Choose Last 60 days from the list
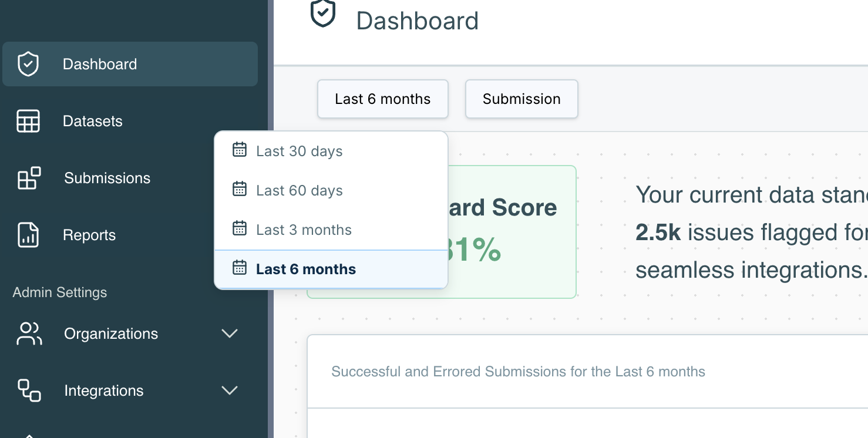868x438 pixels. coord(299,190)
